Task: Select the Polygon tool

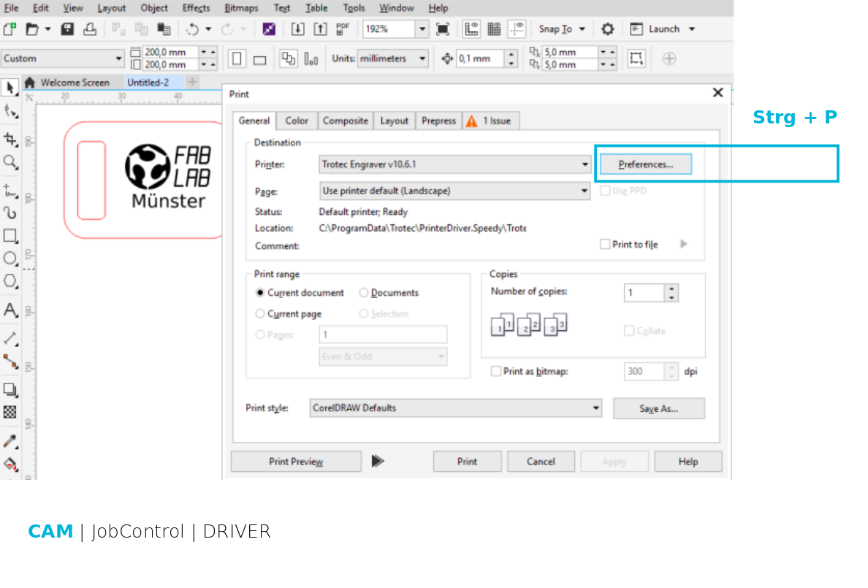Action: tap(10, 281)
